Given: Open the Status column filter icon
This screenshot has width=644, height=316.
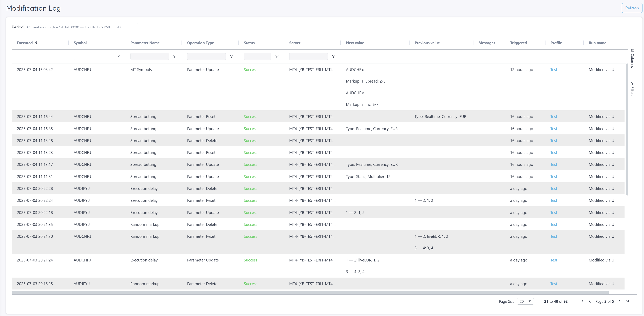Looking at the screenshot, I should [x=277, y=56].
